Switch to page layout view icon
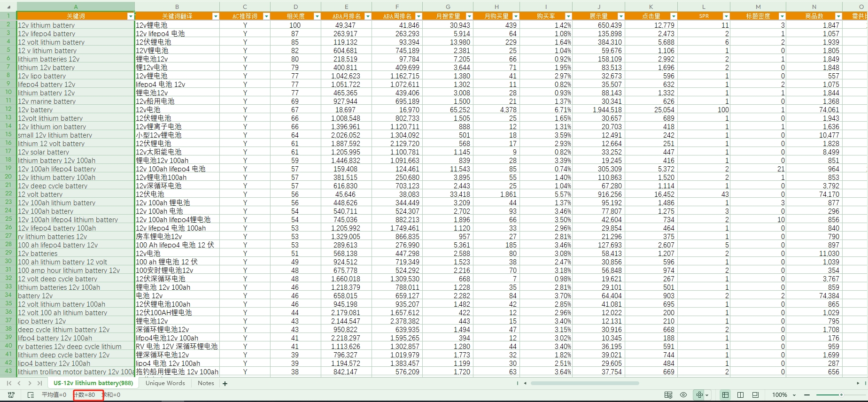868x402 pixels. pyautogui.click(x=755, y=395)
